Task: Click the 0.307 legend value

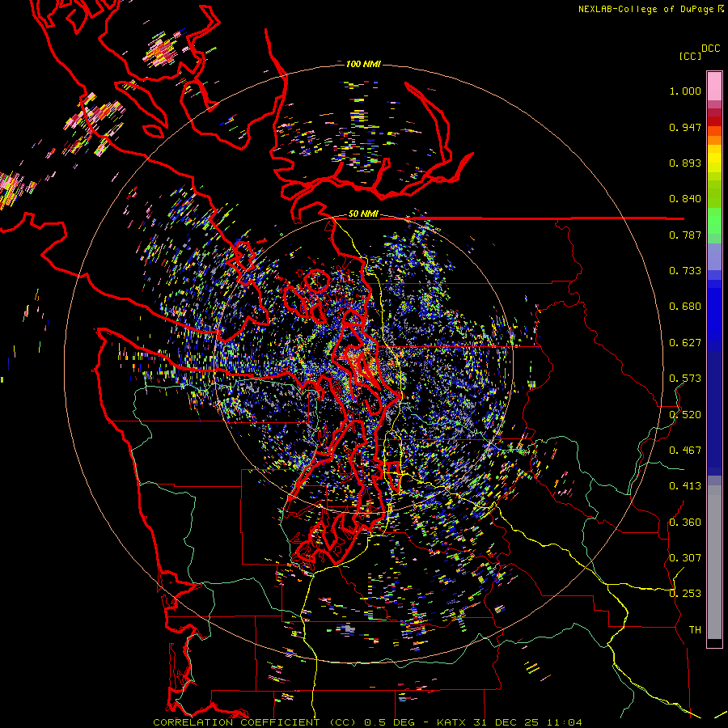Action: click(685, 558)
